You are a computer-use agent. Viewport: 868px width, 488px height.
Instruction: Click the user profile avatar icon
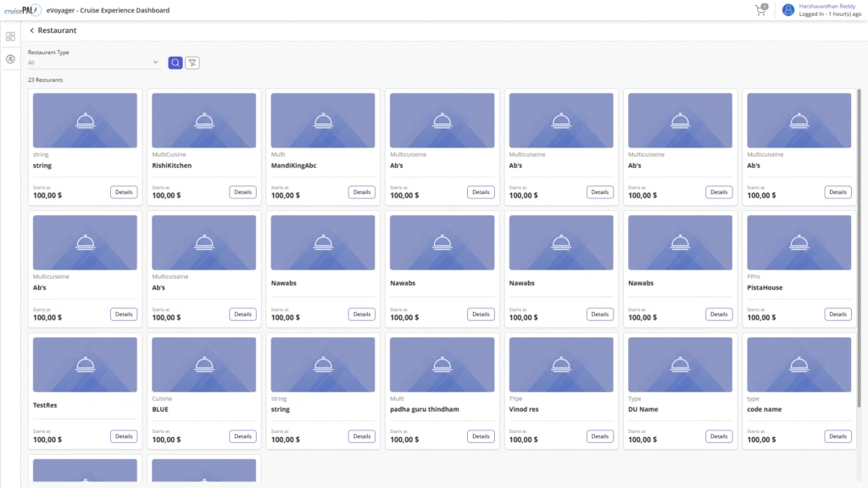click(x=788, y=10)
